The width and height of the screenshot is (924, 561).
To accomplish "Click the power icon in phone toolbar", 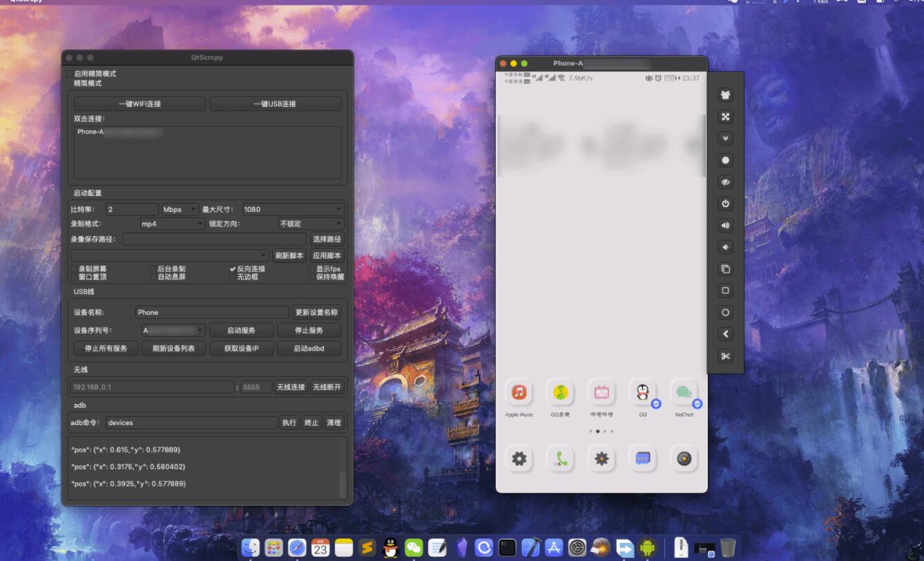I will tap(725, 204).
